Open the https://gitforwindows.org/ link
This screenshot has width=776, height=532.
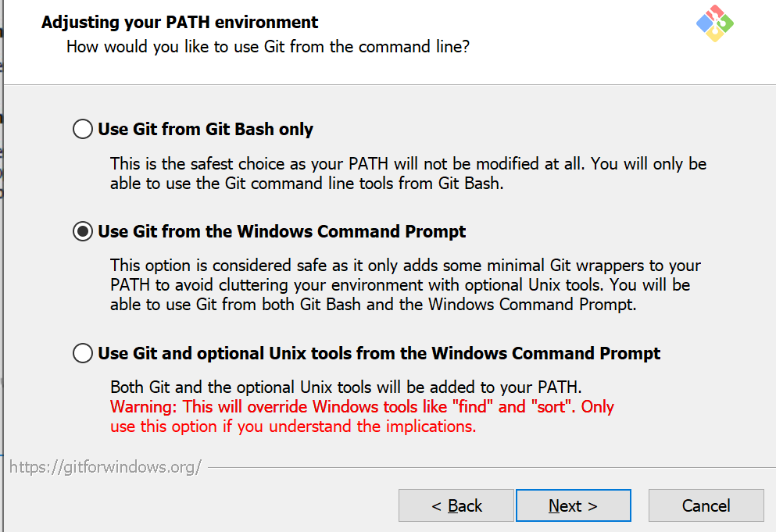(106, 467)
